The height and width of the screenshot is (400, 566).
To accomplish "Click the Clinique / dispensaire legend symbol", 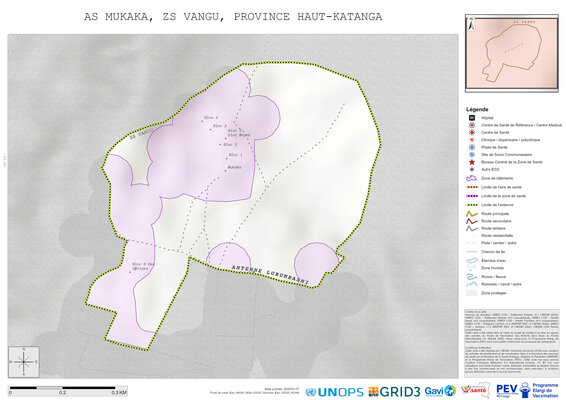I will pyautogui.click(x=471, y=140).
